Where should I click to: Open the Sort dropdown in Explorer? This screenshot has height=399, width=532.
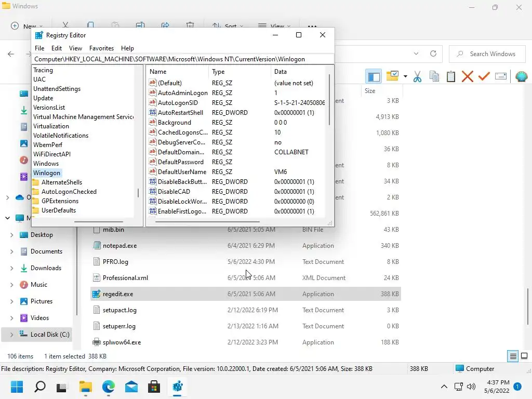coord(228,26)
